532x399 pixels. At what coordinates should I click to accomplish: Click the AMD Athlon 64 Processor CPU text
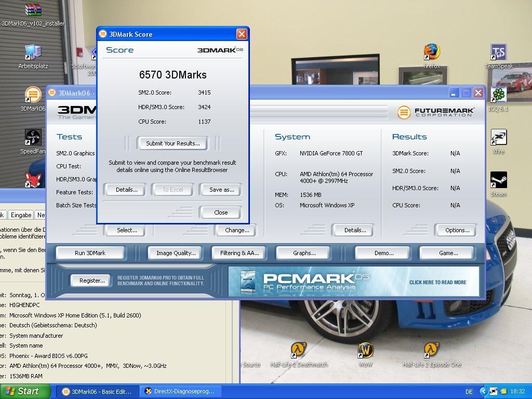[336, 178]
